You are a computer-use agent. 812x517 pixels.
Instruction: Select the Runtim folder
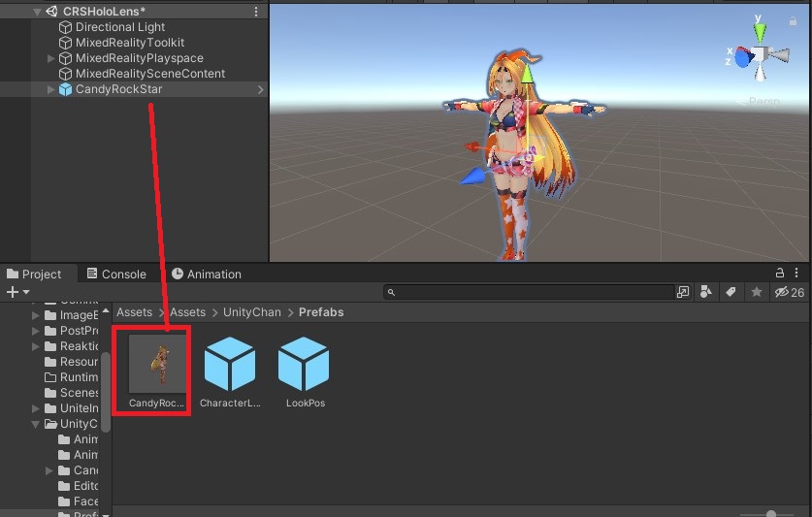[72, 377]
